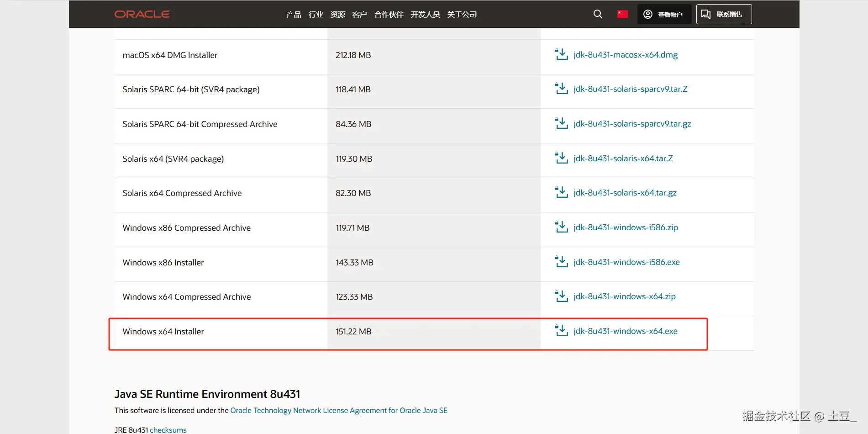Click the Oracle logo
The image size is (868, 434).
click(142, 14)
